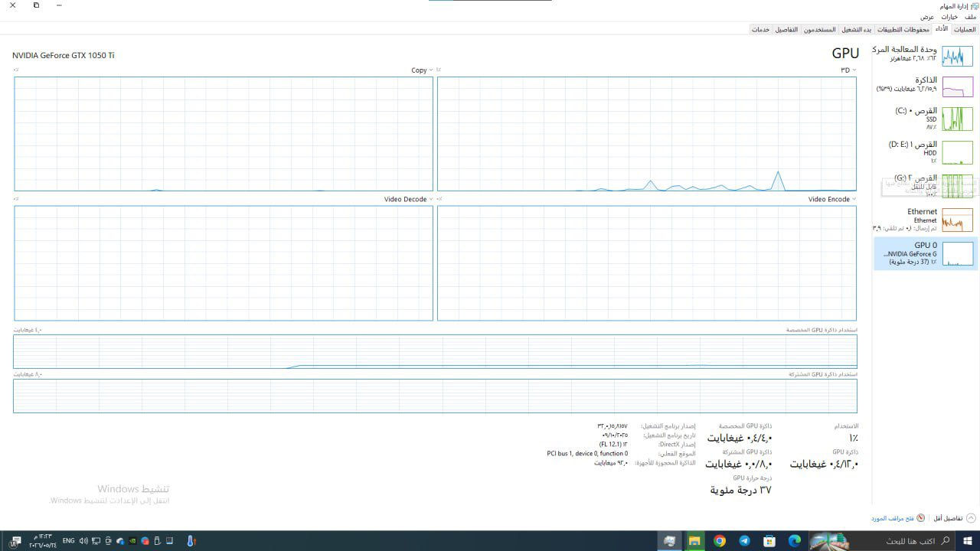Restore down the Task Manager window

coord(36,5)
